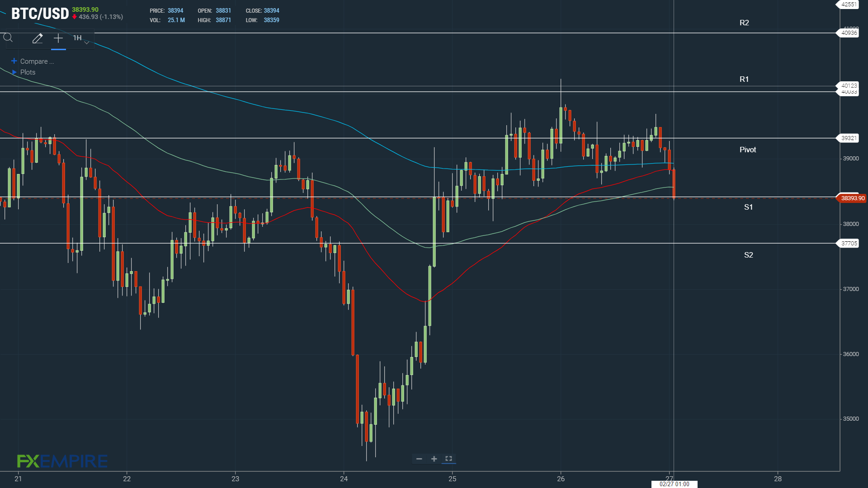868x488 pixels.
Task: Select the crosshair plus tool
Action: point(58,38)
